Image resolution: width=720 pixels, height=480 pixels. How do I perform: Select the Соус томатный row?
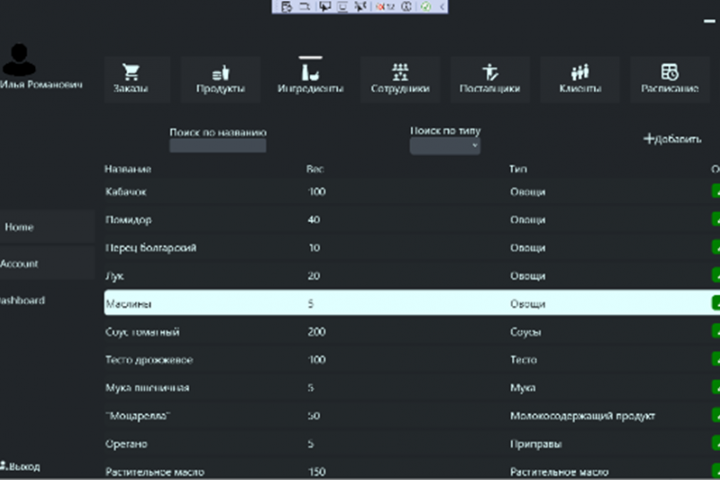[x=412, y=331]
